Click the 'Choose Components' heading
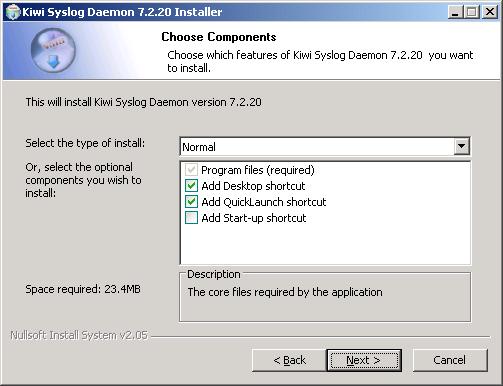503x386 pixels. click(x=219, y=37)
